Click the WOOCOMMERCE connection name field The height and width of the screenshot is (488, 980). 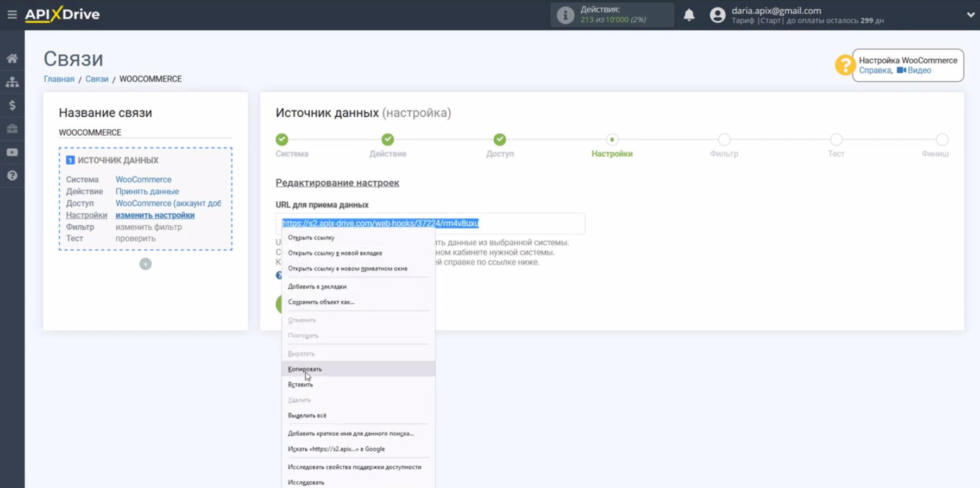point(145,132)
